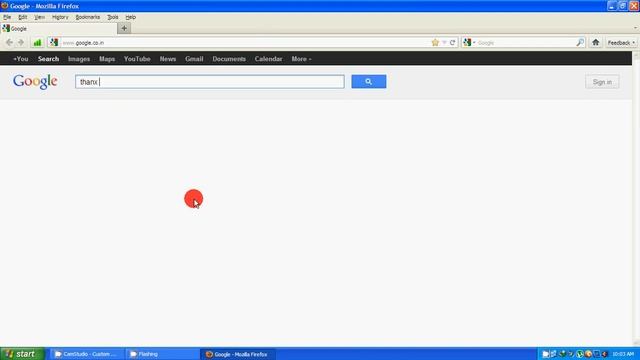This screenshot has height=360, width=640.
Task: Click the Sign in button
Action: pos(602,82)
